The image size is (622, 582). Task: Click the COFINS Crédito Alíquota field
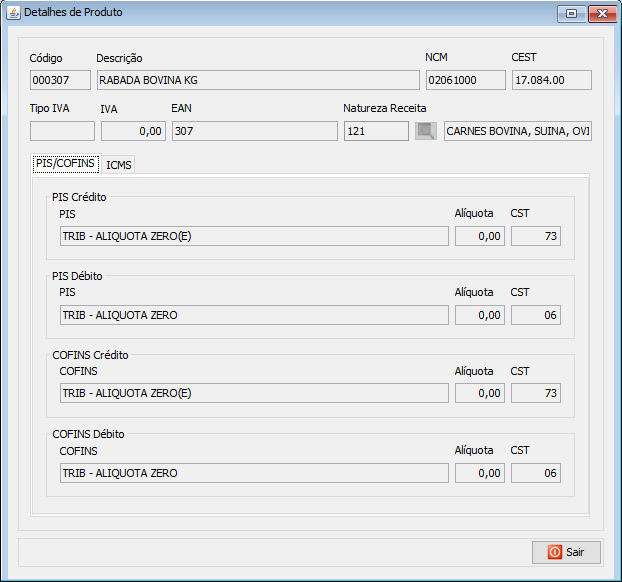479,393
